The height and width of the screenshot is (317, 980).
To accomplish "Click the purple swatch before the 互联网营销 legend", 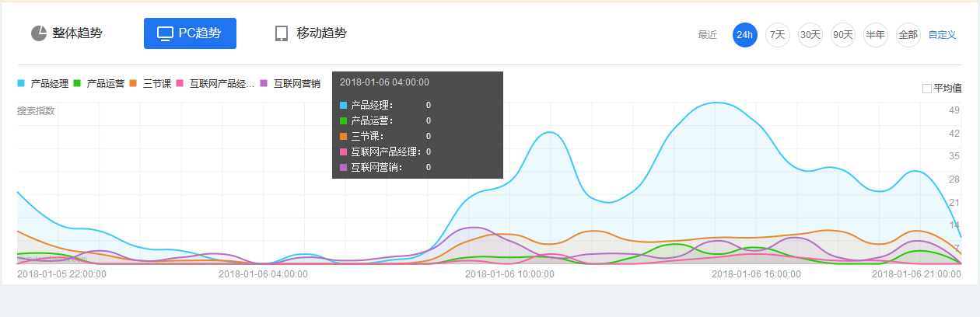I will pos(264,83).
